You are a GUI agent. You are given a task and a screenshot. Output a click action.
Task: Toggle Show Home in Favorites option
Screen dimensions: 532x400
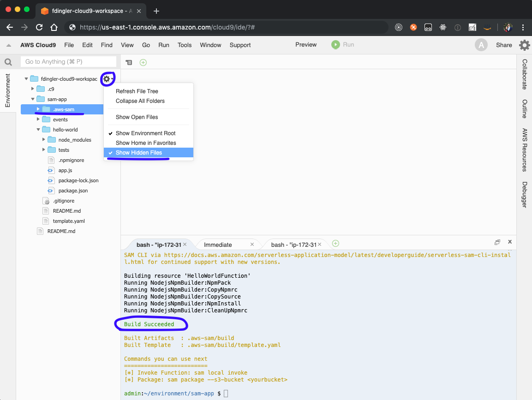tap(149, 143)
